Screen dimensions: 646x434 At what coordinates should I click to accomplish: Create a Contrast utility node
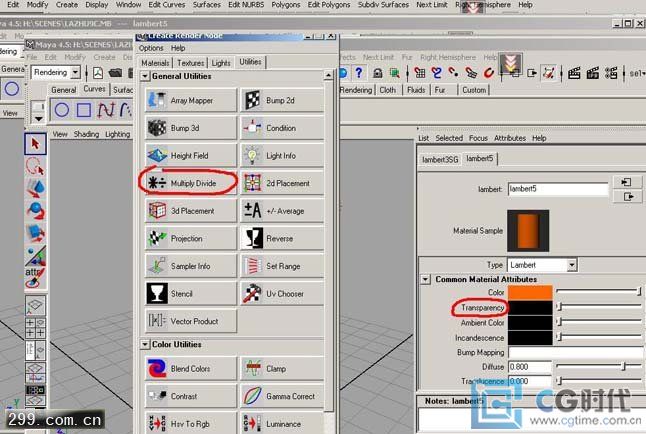191,396
